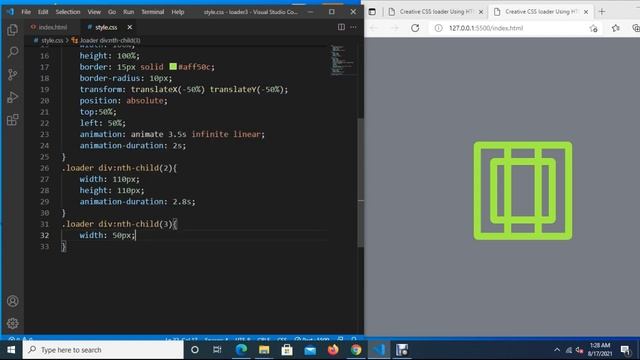Image resolution: width=640 pixels, height=360 pixels.
Task: Open Cortana from the taskbar
Action: (x=195, y=350)
